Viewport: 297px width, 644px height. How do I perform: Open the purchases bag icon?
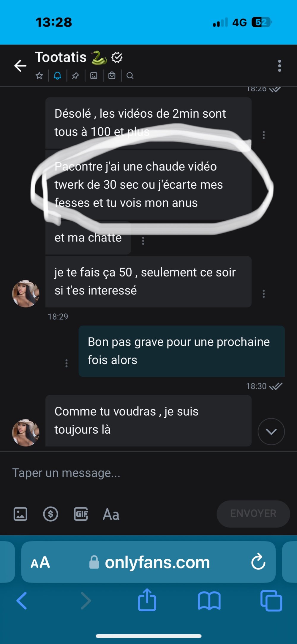coord(112,76)
